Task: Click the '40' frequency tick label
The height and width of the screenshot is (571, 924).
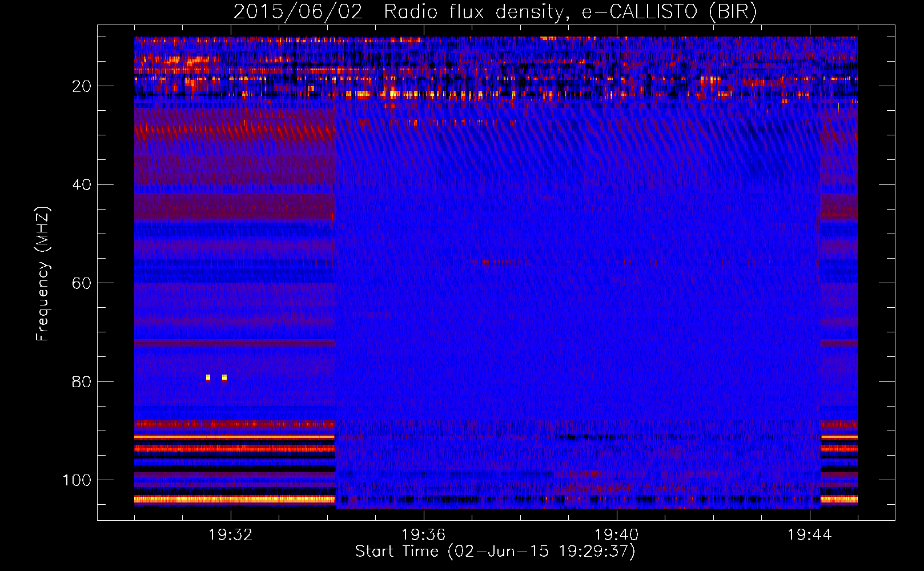Action: [82, 185]
